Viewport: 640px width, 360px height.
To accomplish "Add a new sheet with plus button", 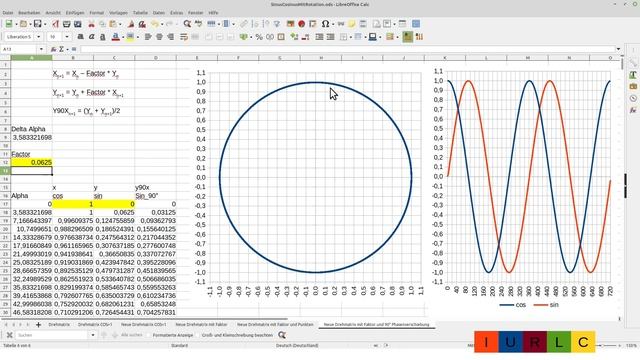I will coord(38,325).
